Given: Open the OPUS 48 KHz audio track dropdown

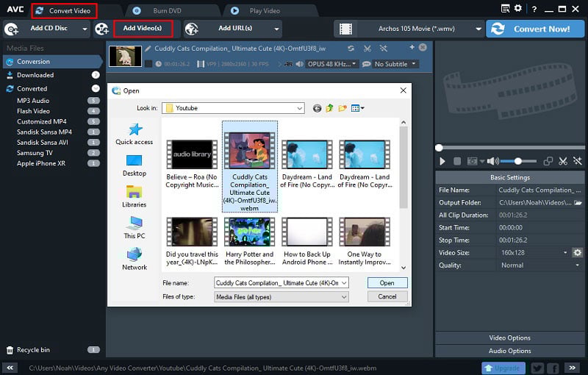Looking at the screenshot, I should pyautogui.click(x=332, y=64).
